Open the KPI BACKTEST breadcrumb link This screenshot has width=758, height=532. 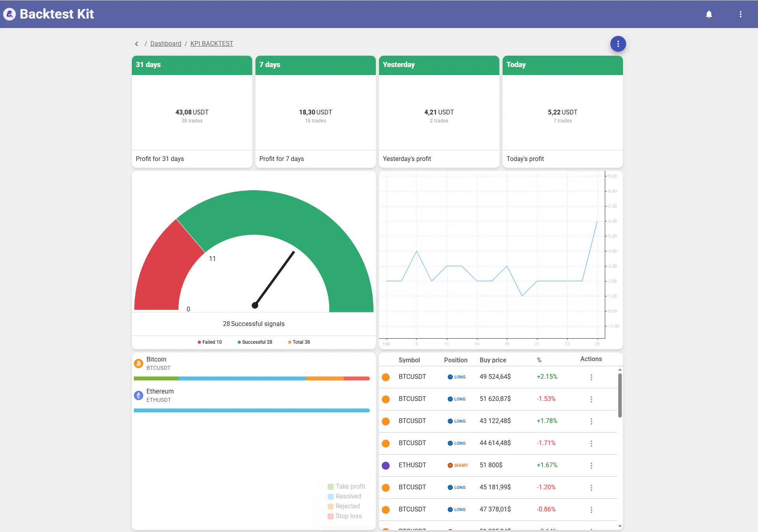[x=212, y=44]
